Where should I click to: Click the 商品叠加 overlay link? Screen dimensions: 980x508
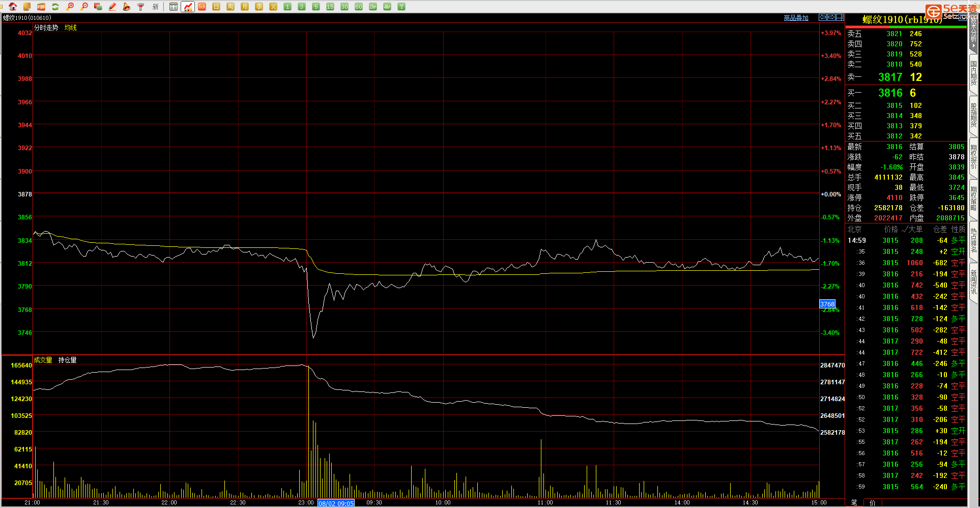[x=796, y=18]
